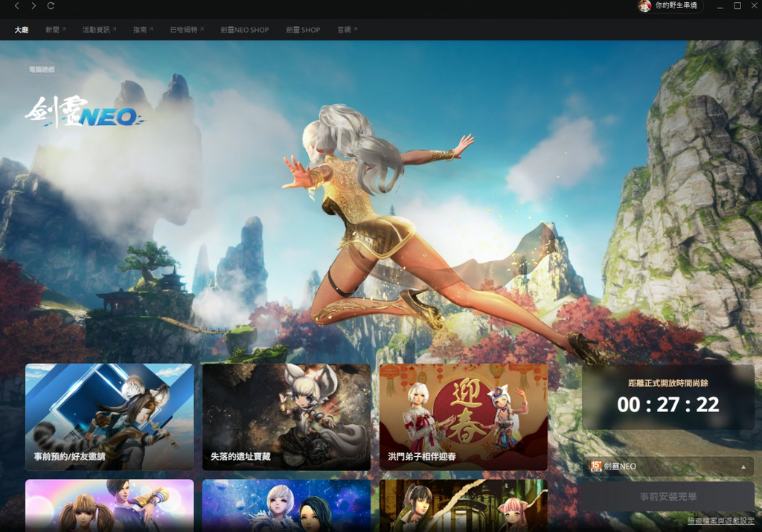The height and width of the screenshot is (532, 762).
Task: Open the 巴哈姆特 link
Action: (187, 30)
